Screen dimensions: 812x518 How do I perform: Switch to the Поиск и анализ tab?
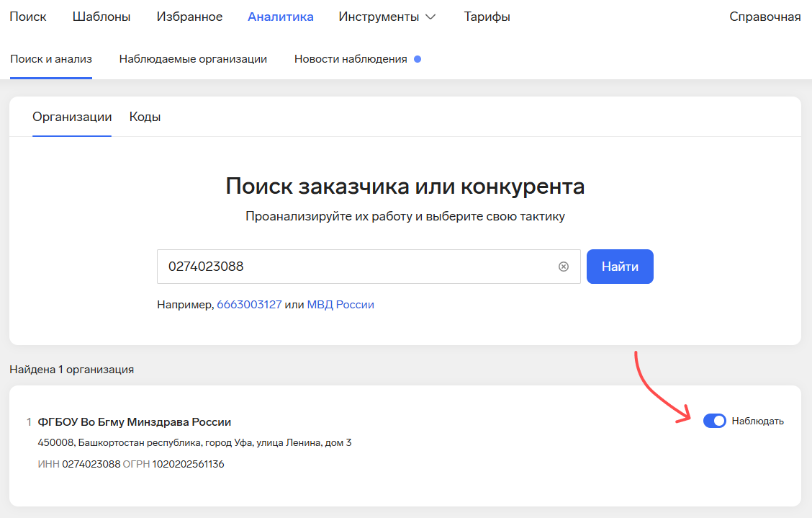51,59
